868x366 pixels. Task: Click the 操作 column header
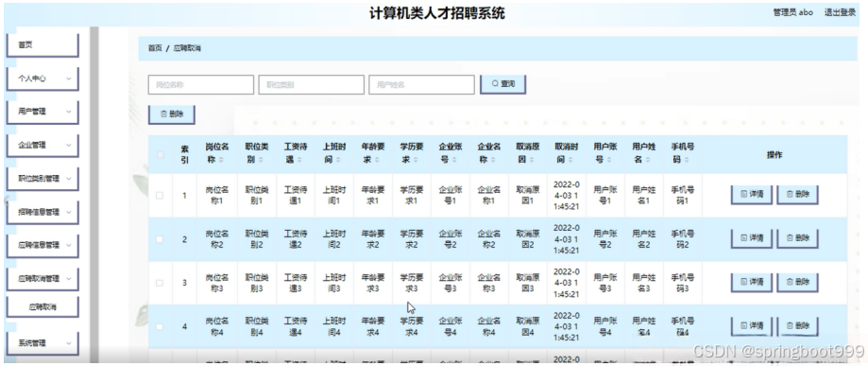click(x=774, y=155)
